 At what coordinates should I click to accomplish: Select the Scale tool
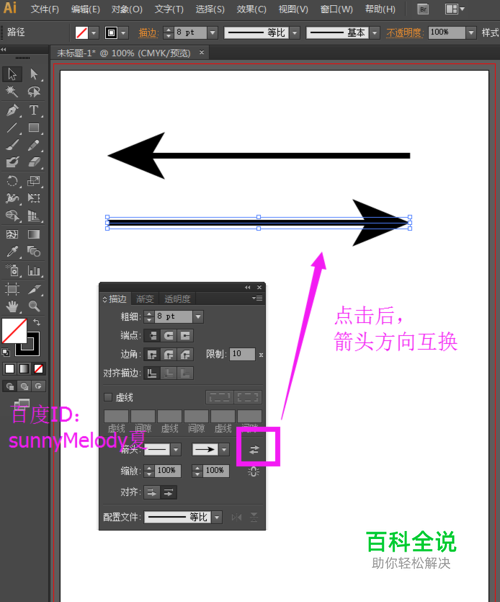(34, 181)
